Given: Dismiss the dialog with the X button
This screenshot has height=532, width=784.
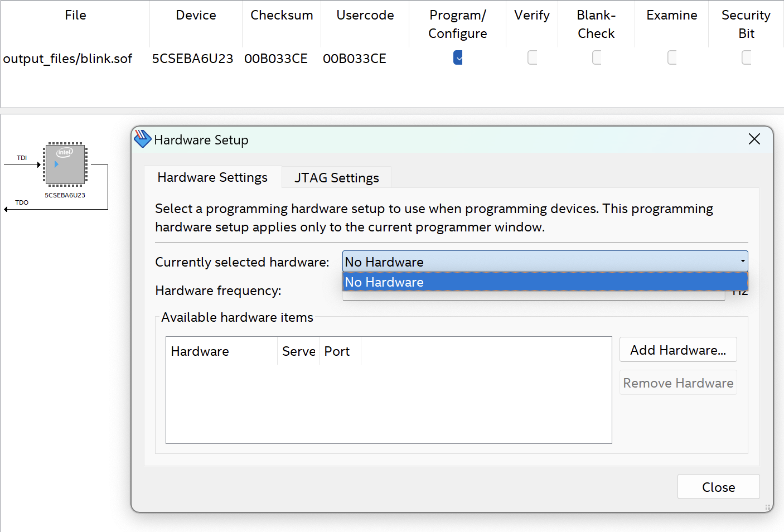Looking at the screenshot, I should 754,139.
